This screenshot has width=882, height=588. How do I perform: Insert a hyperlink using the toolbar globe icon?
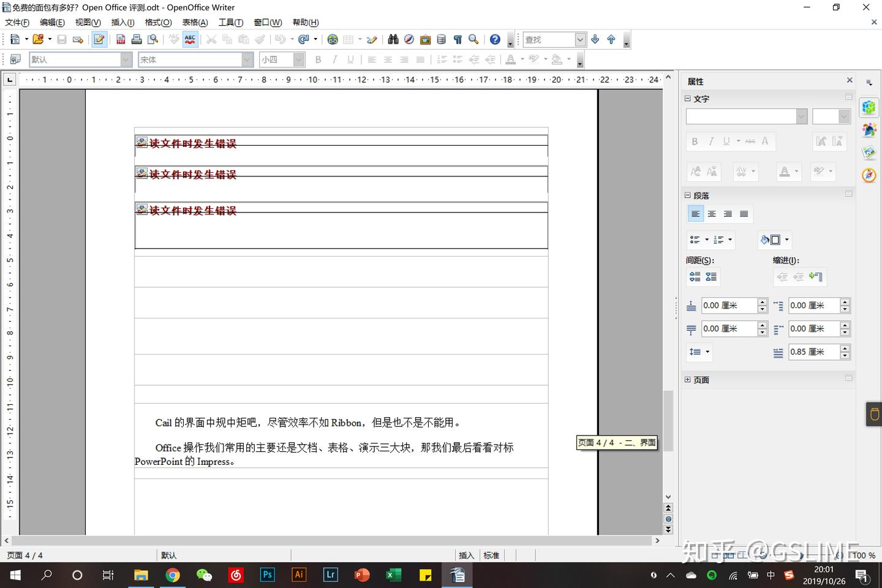tap(333, 39)
